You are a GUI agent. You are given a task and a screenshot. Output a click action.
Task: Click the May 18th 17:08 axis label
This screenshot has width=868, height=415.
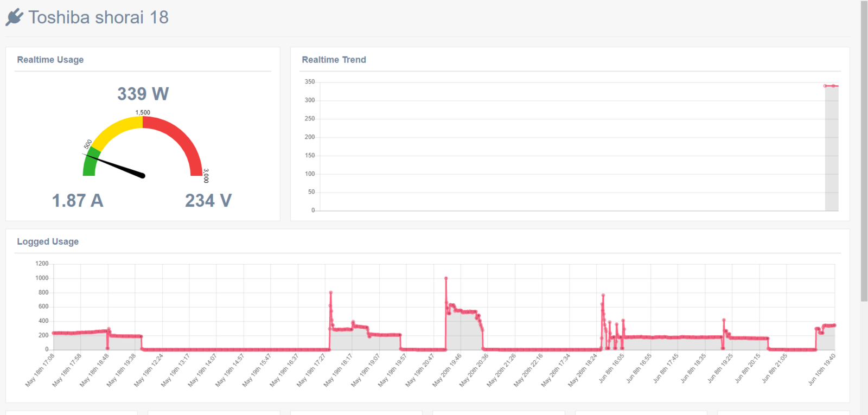point(40,370)
